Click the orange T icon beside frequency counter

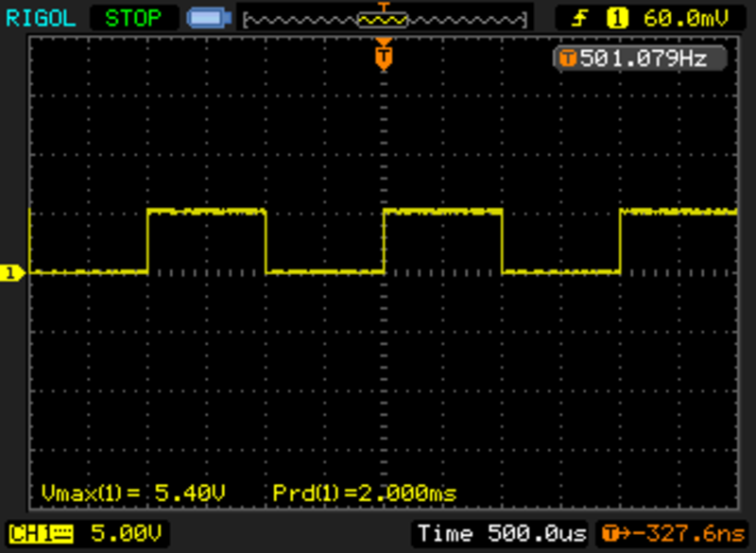pyautogui.click(x=567, y=59)
